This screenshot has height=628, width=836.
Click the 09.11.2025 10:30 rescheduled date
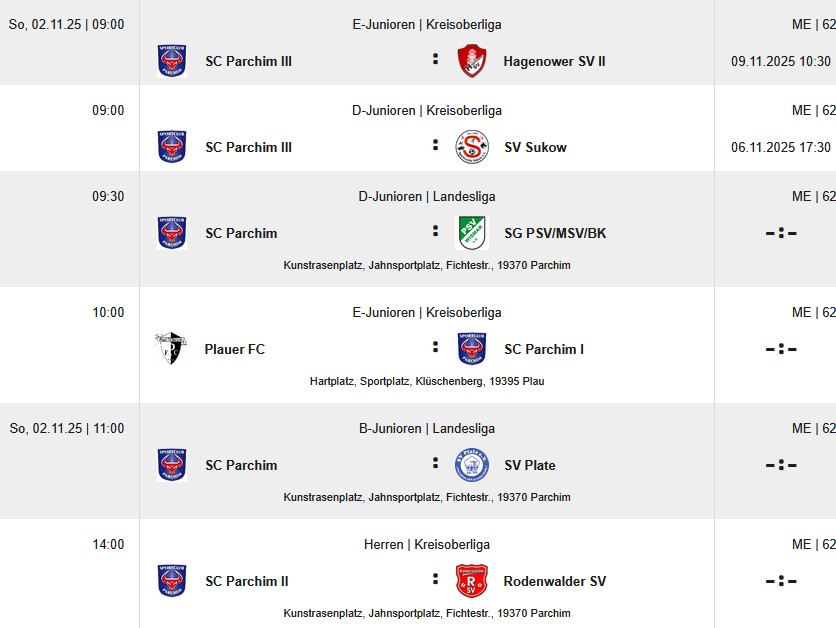coord(781,61)
